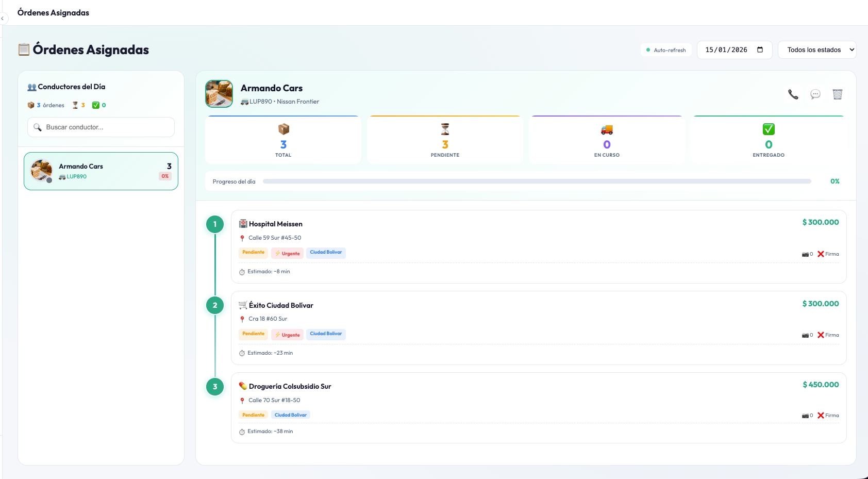Open the chat bubble icon for the driver
Screen dimensions: 868x479
(815, 94)
